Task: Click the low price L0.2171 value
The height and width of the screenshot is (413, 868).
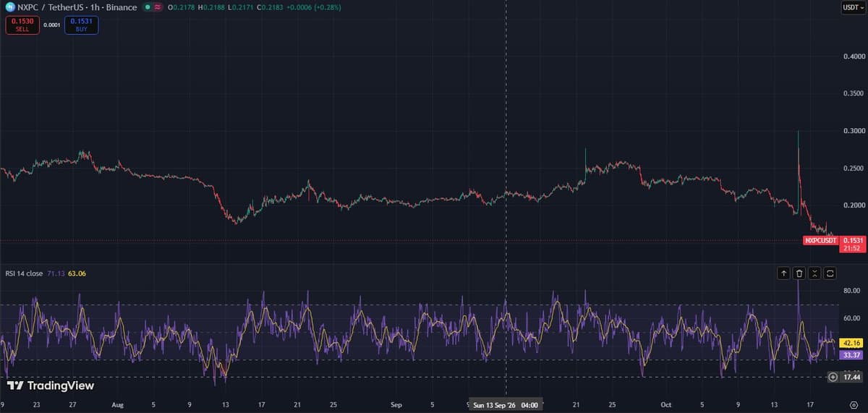Action: [x=242, y=7]
